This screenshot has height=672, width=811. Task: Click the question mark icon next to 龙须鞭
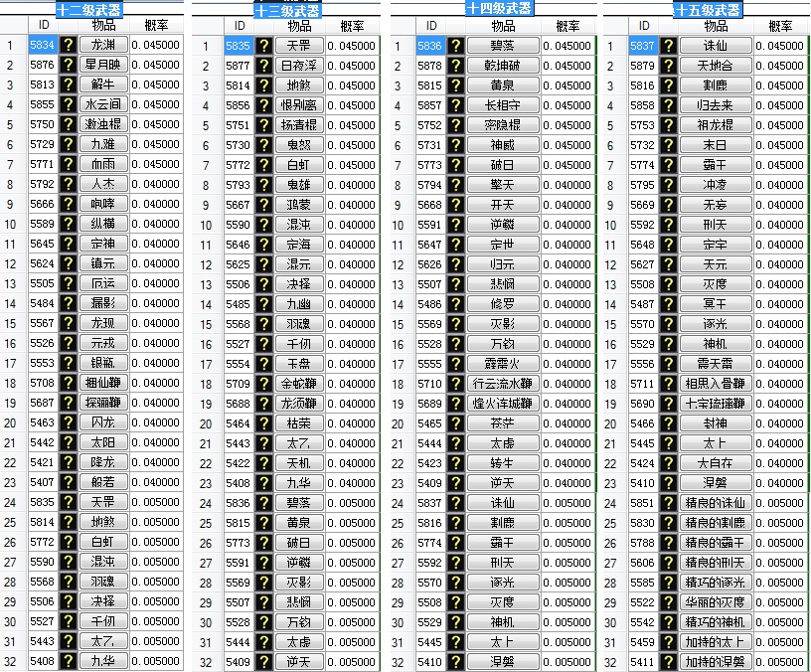(263, 404)
